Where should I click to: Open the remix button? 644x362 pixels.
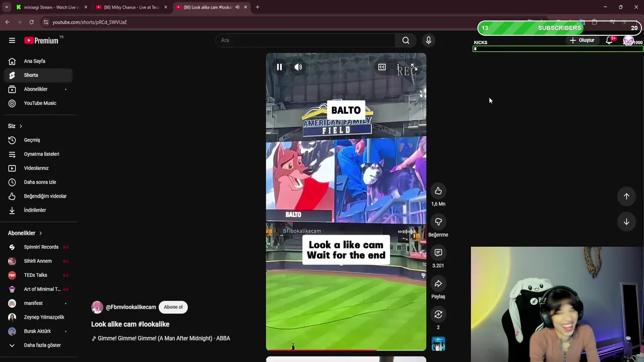tap(438, 315)
